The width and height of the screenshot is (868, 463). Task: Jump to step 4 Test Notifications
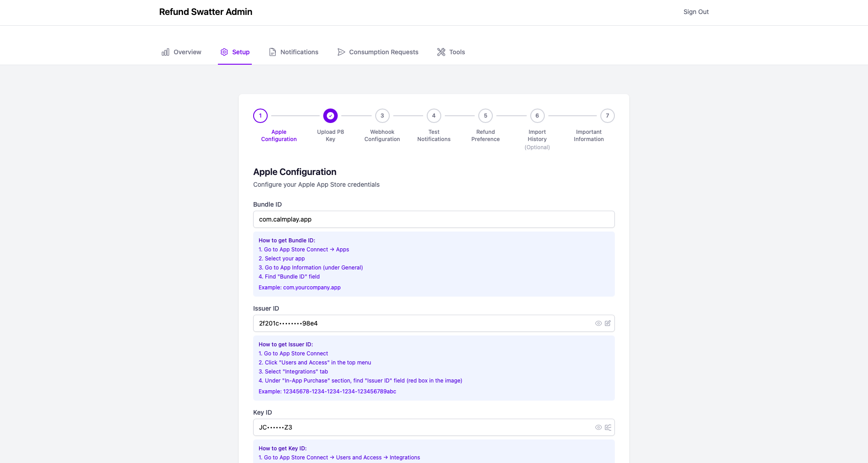pos(434,116)
